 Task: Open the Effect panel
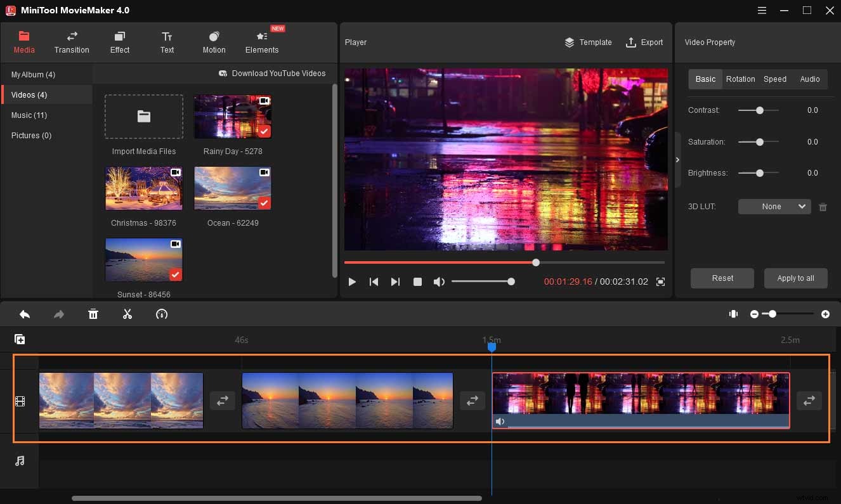[x=119, y=42]
